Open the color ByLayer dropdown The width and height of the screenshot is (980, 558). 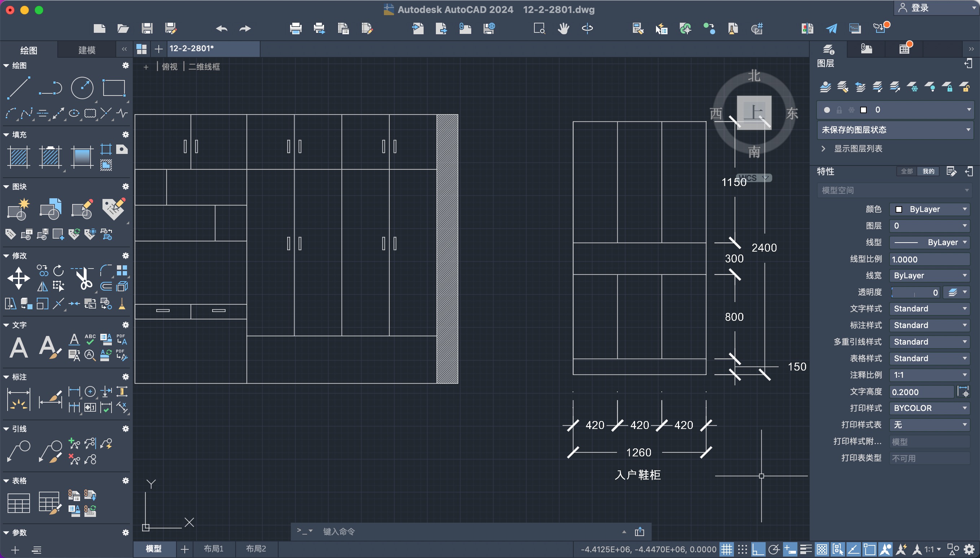pyautogui.click(x=929, y=209)
